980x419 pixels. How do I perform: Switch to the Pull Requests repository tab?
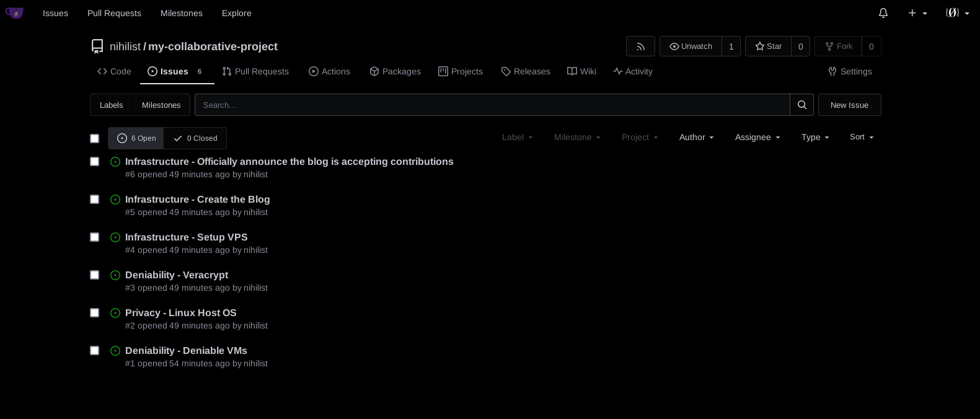click(x=255, y=71)
